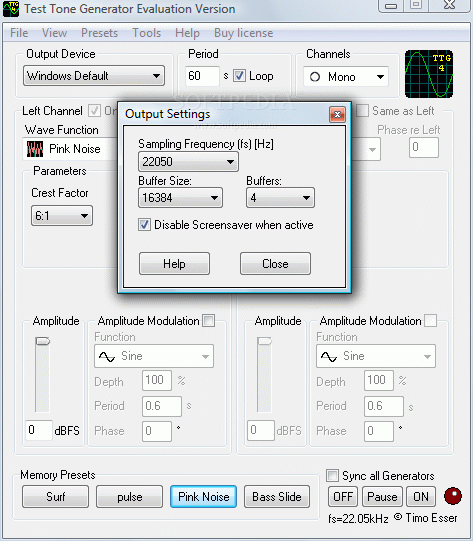Image resolution: width=473 pixels, height=541 pixels.
Task: Open the Sampling Frequency dropdown
Action: point(188,161)
